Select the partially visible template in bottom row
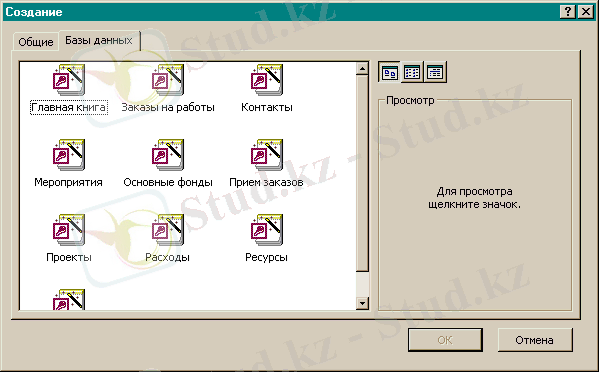This screenshot has width=599, height=372. pos(69,299)
